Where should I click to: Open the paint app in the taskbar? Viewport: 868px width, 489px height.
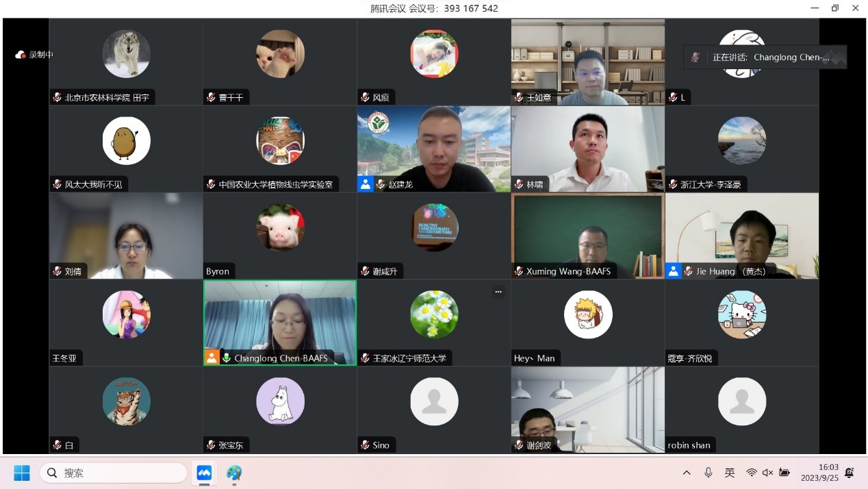[x=235, y=473]
